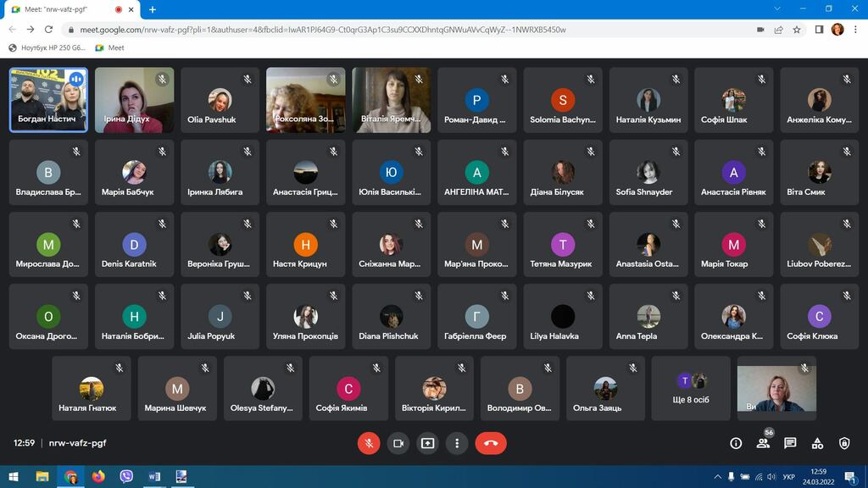Unmute the microphone in call controls
The height and width of the screenshot is (488, 868).
pyautogui.click(x=369, y=443)
